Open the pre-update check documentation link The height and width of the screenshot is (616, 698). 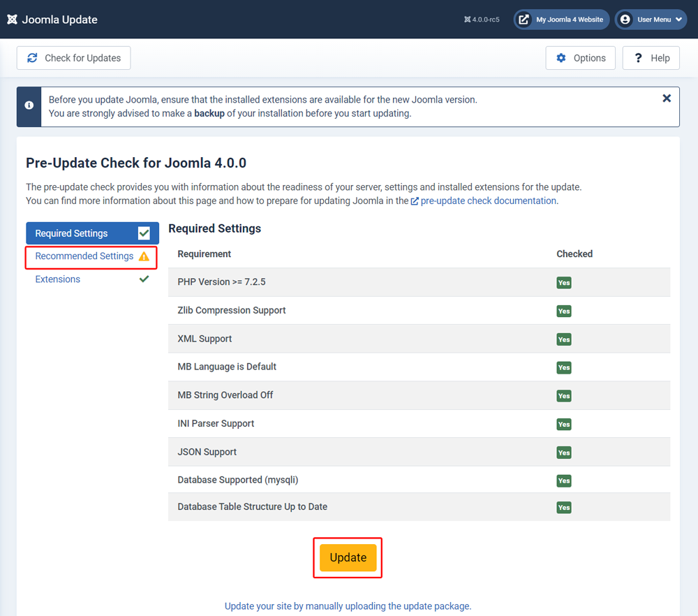coord(489,201)
